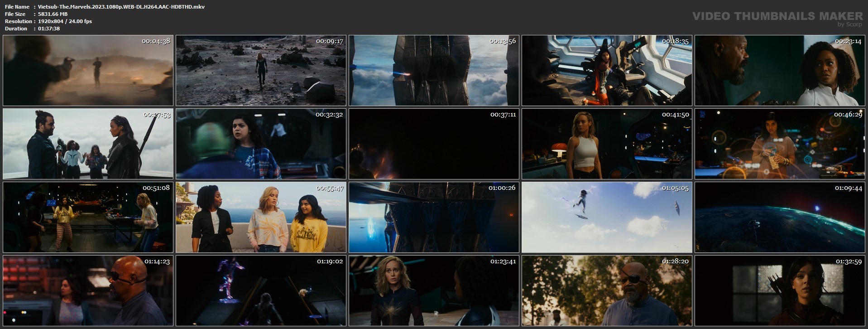Click the three-women frame at 00:55:47

pos(261,217)
